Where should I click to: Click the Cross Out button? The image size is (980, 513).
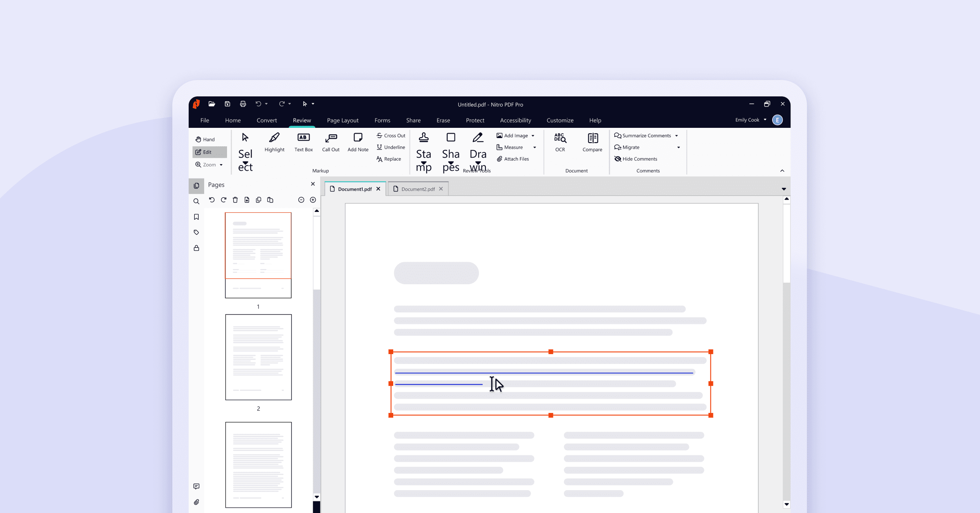pyautogui.click(x=391, y=136)
